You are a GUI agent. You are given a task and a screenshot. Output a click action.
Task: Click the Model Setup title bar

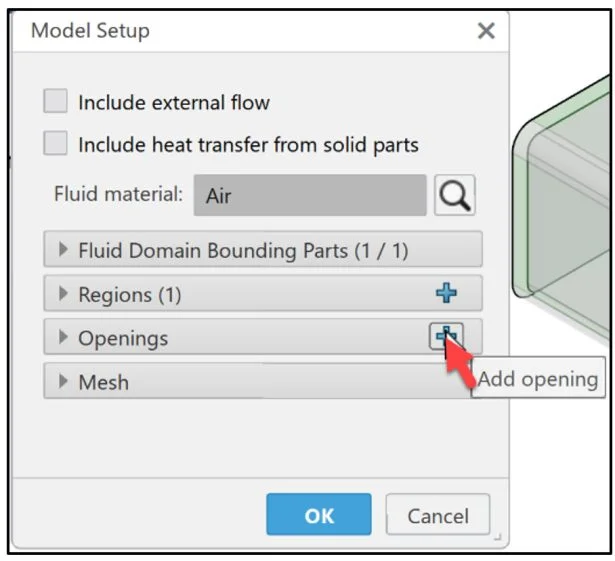coord(250,31)
